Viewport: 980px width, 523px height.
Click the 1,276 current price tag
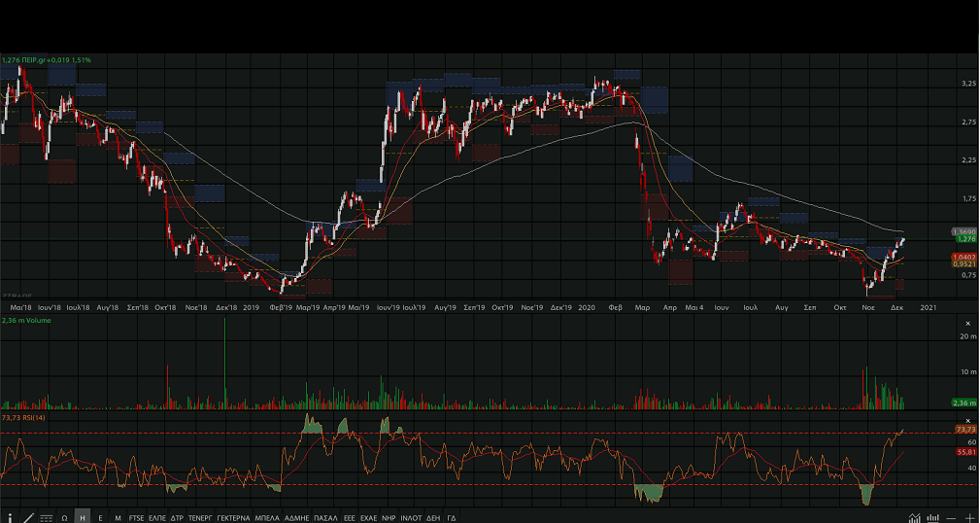(x=965, y=238)
